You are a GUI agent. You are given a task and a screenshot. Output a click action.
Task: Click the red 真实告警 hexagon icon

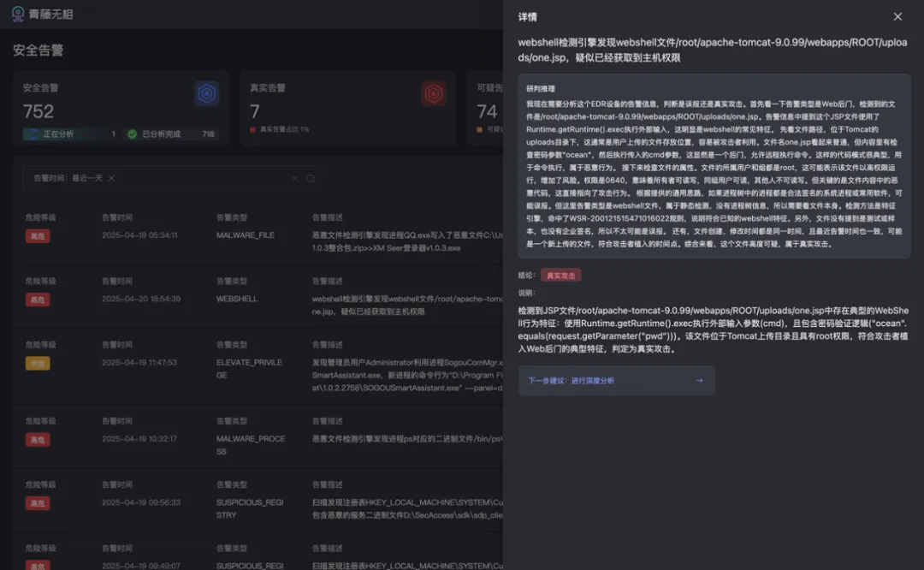434,93
